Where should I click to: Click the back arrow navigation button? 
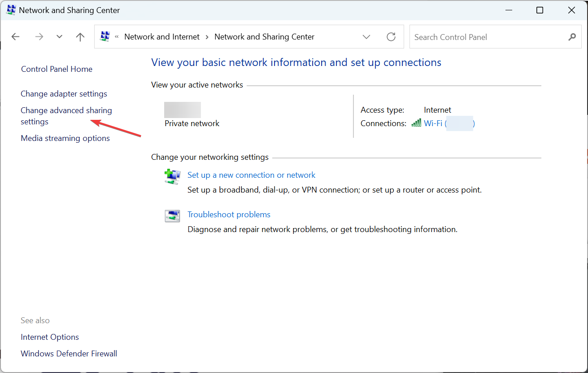(16, 37)
